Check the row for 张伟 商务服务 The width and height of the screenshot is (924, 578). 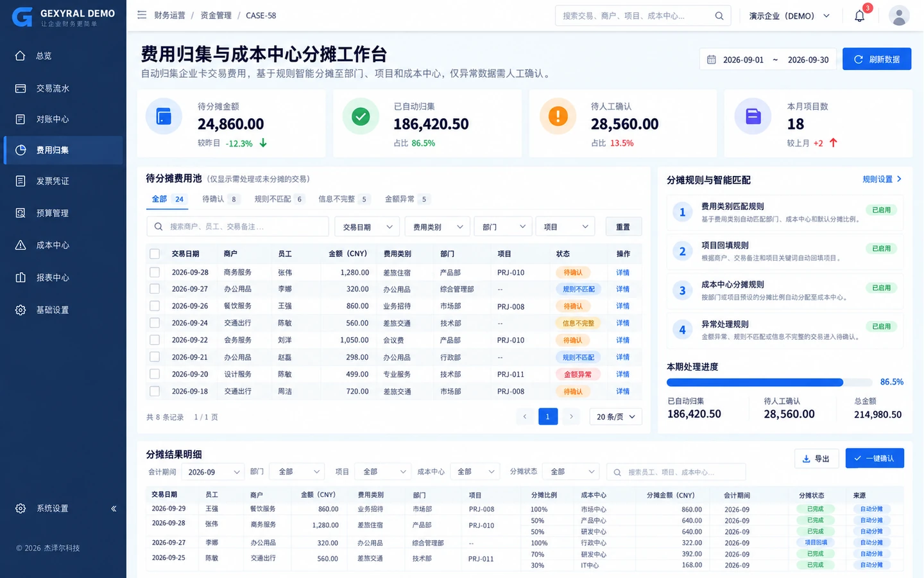(155, 272)
